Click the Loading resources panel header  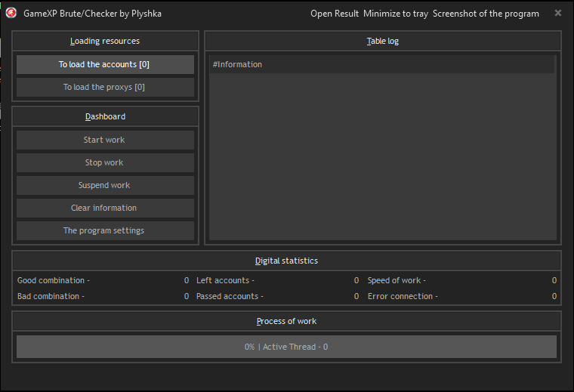[105, 41]
